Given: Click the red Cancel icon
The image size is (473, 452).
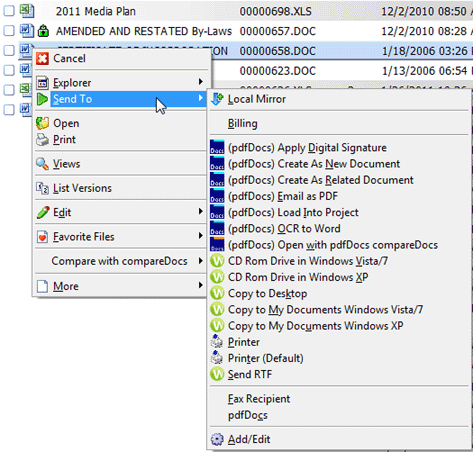Looking at the screenshot, I should pos(42,59).
